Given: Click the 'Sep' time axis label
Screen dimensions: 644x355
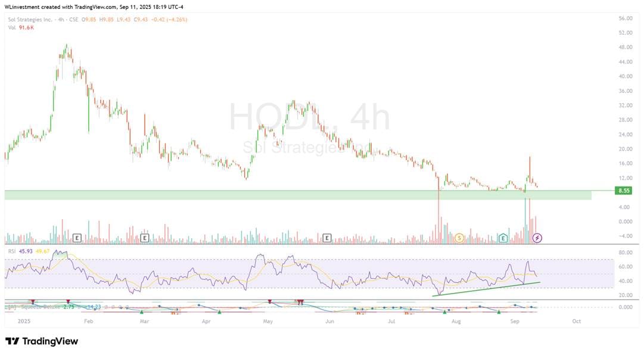Looking at the screenshot, I should click(515, 322).
